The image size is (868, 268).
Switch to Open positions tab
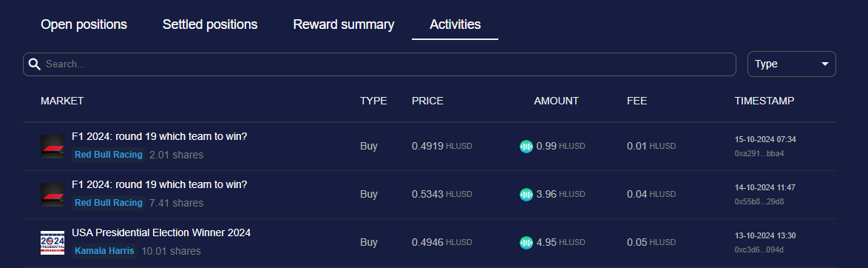click(x=84, y=24)
